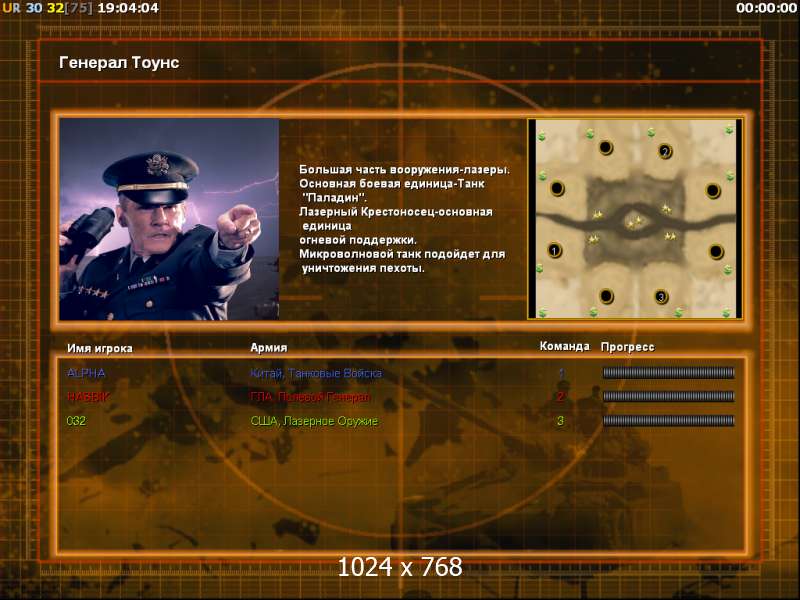Click team number 1 in ALPHA row
Image resolution: width=800 pixels, height=600 pixels.
point(561,373)
